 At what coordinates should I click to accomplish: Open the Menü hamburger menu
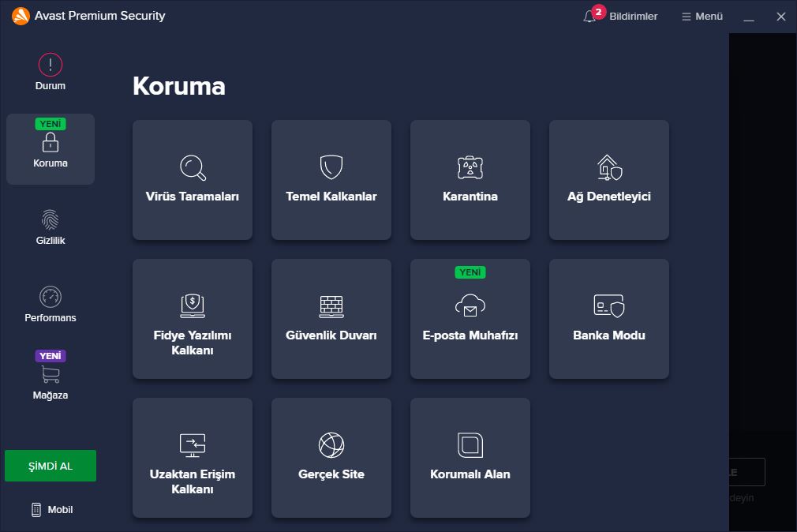point(702,17)
